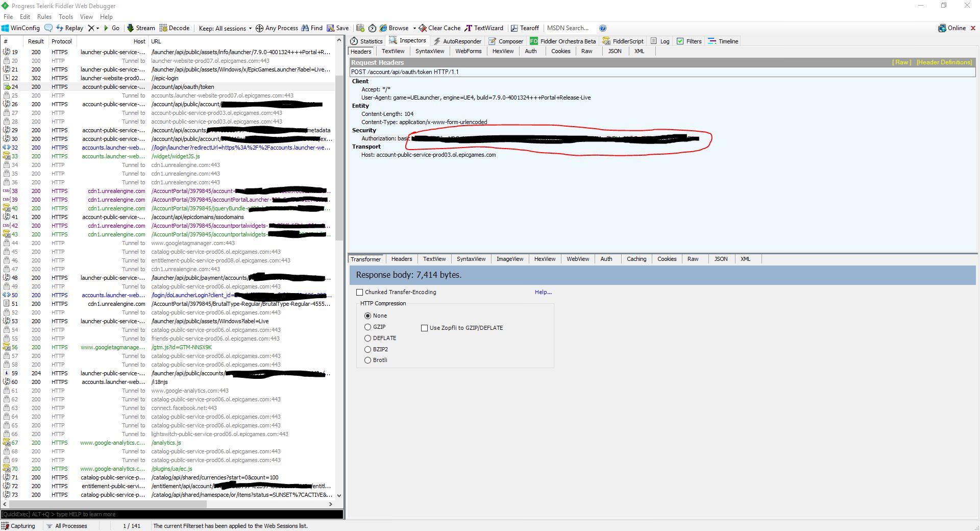Switch to the AutoResponder tab
980x531 pixels.
coord(457,41)
